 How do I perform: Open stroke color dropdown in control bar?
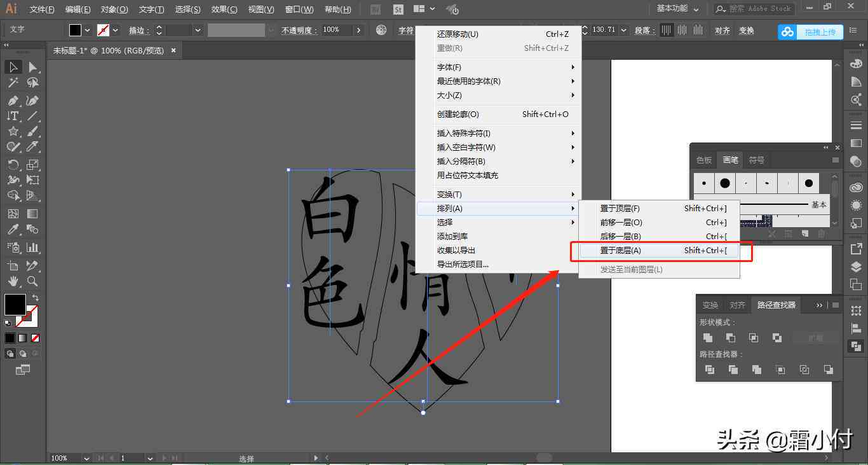(115, 30)
